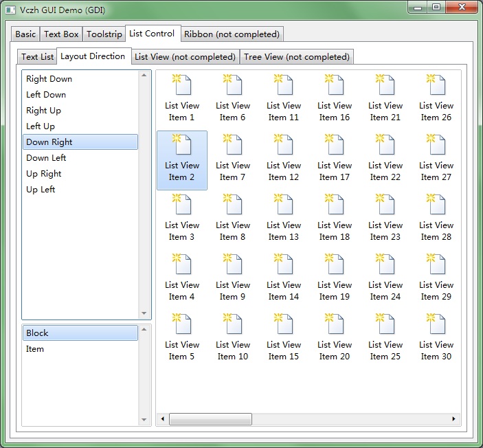Viewport: 483px width, 448px height.
Task: Select the List View Item 19 icon
Action: point(334,264)
